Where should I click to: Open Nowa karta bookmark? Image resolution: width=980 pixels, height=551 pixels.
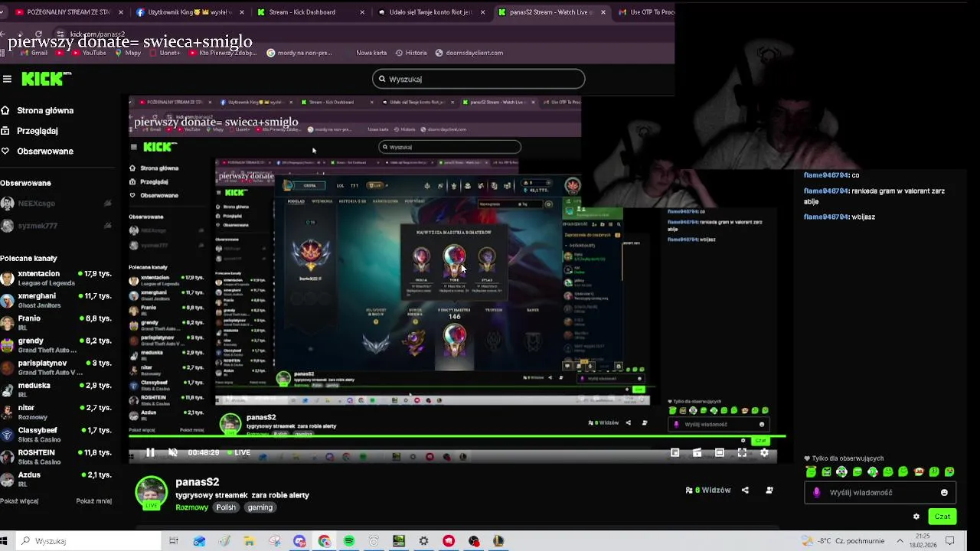(371, 53)
